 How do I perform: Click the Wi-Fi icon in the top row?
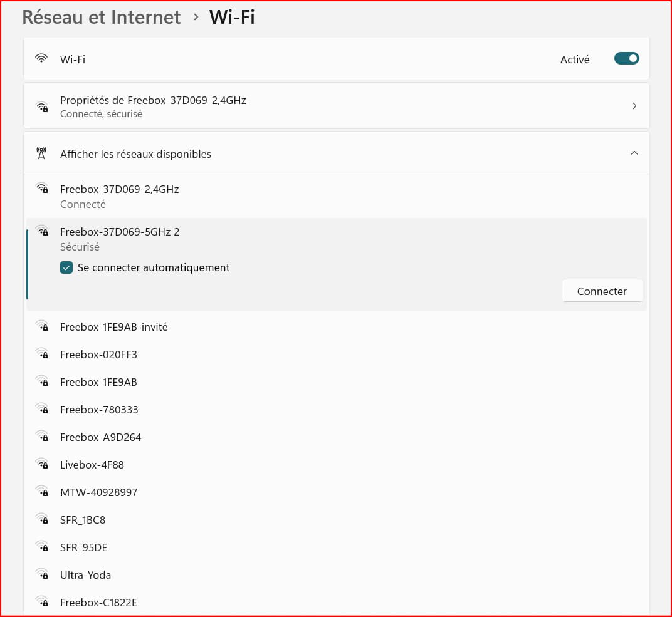(x=42, y=59)
